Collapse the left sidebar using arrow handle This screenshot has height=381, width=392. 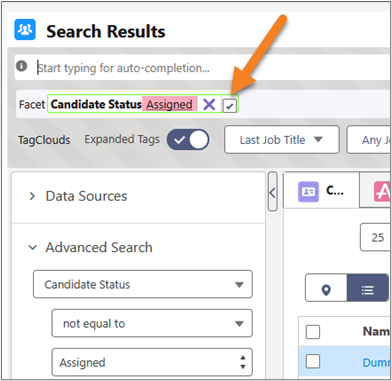coord(272,192)
